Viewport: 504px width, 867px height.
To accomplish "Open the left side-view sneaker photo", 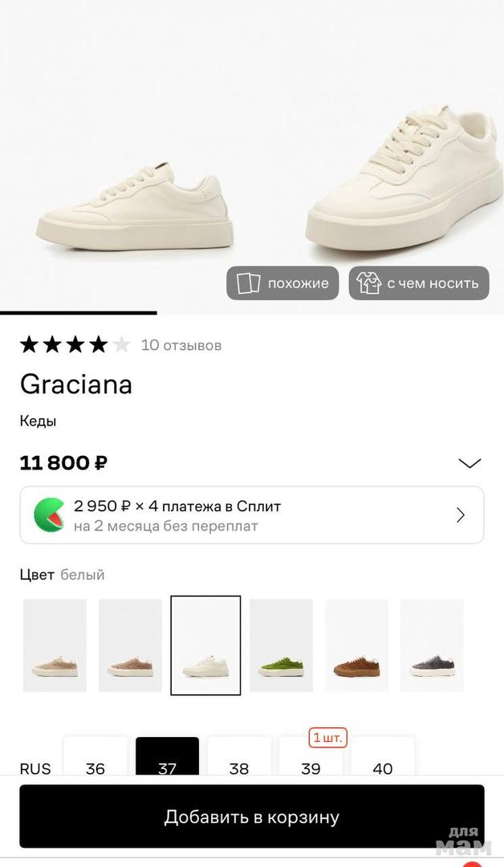I will tap(135, 209).
